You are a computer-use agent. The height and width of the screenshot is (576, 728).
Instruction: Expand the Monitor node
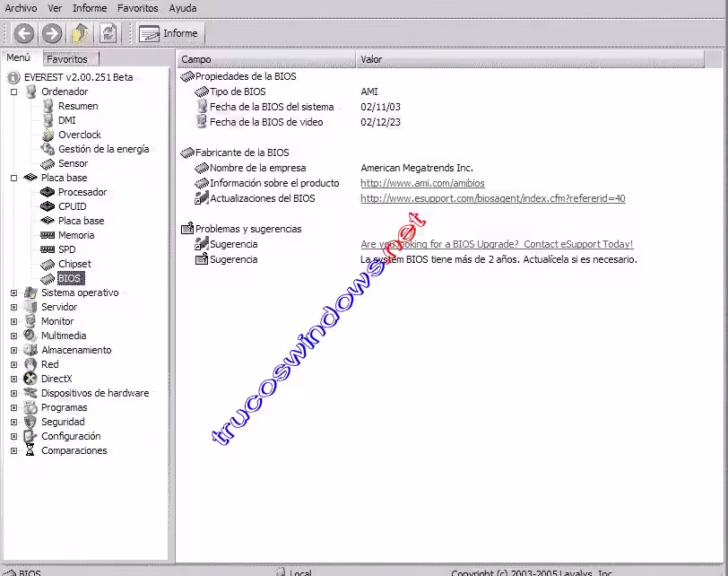(14, 321)
